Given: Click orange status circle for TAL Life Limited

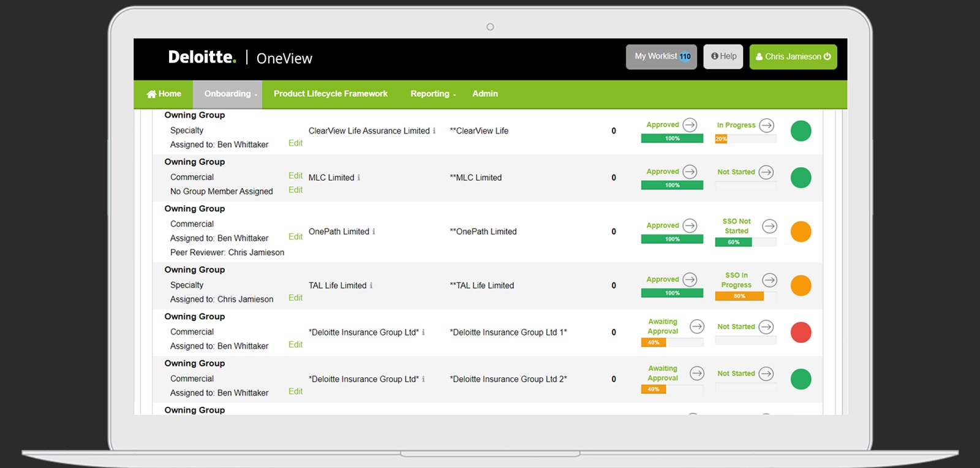Looking at the screenshot, I should (801, 285).
